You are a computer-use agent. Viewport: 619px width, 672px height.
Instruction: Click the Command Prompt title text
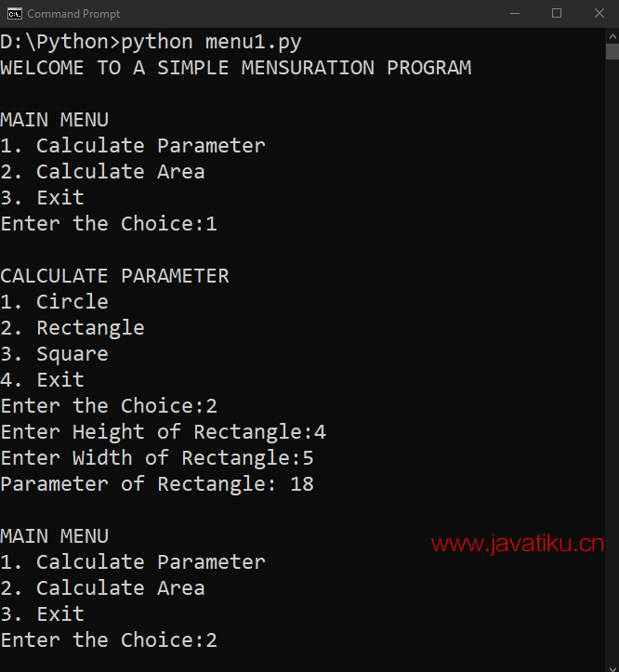coord(73,14)
